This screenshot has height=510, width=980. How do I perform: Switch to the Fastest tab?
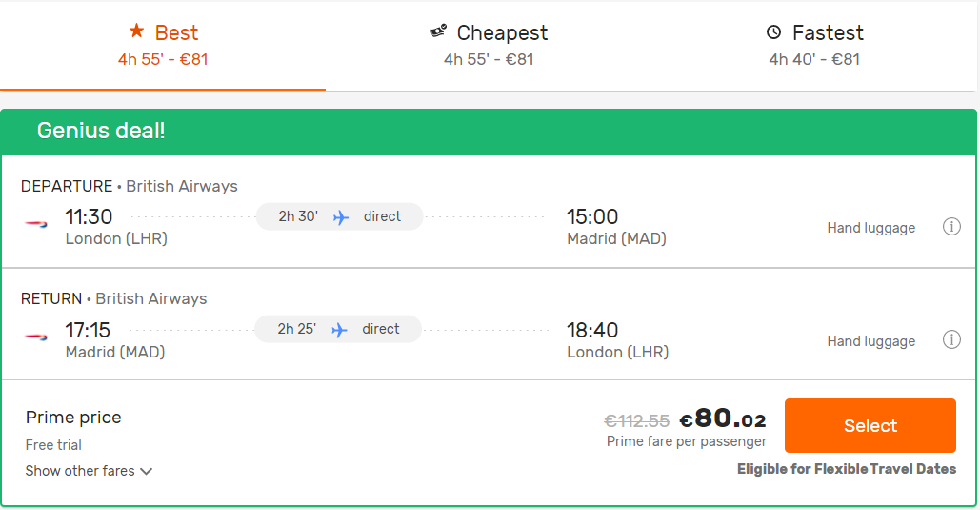[814, 45]
